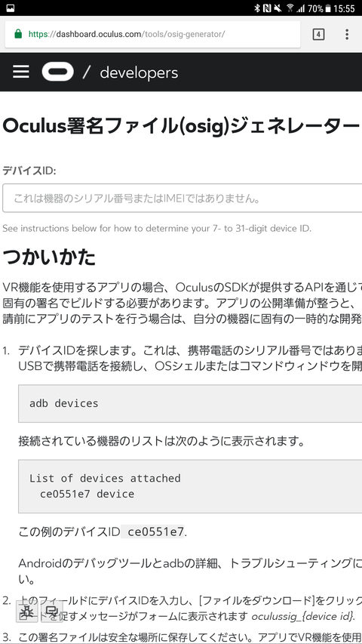Focus the dashboard.oculus.com address bar
The height and width of the screenshot is (644, 362).
[x=152, y=34]
